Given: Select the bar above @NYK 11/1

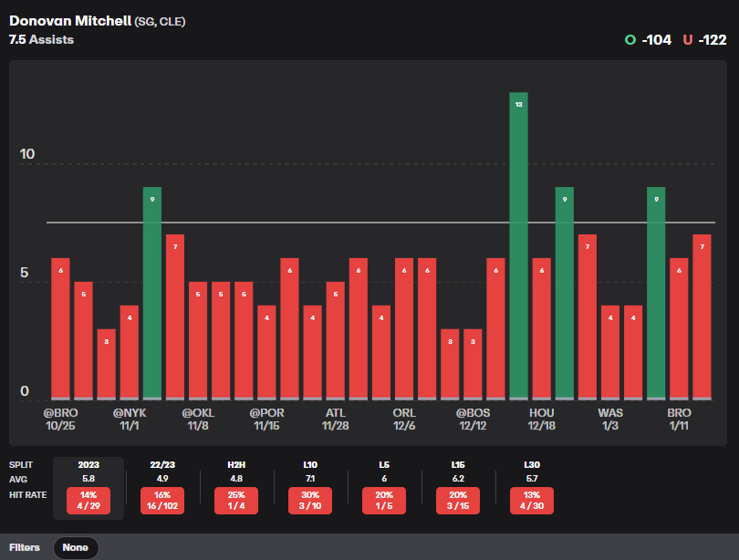Looking at the screenshot, I should [130, 353].
